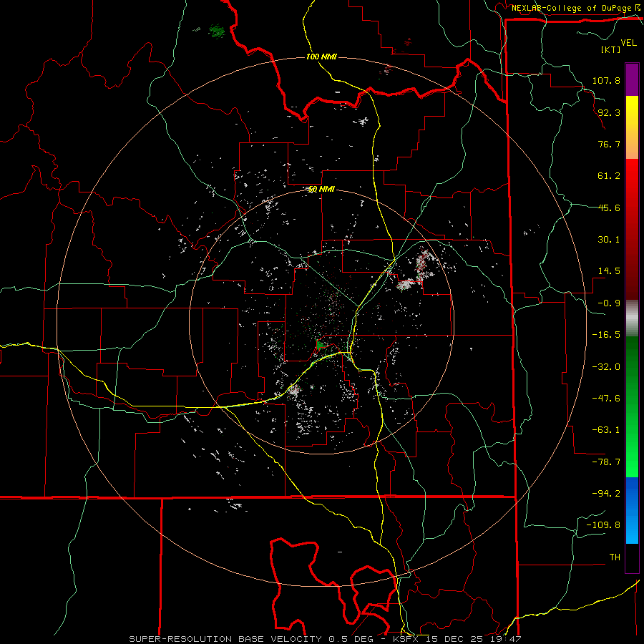Click the KSFX station identifier in the caption

coord(406,639)
